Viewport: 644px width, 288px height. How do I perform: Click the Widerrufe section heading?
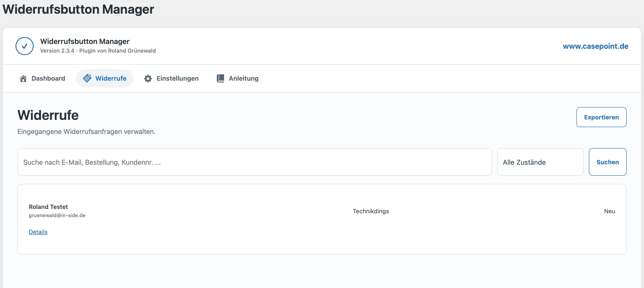pos(48,115)
